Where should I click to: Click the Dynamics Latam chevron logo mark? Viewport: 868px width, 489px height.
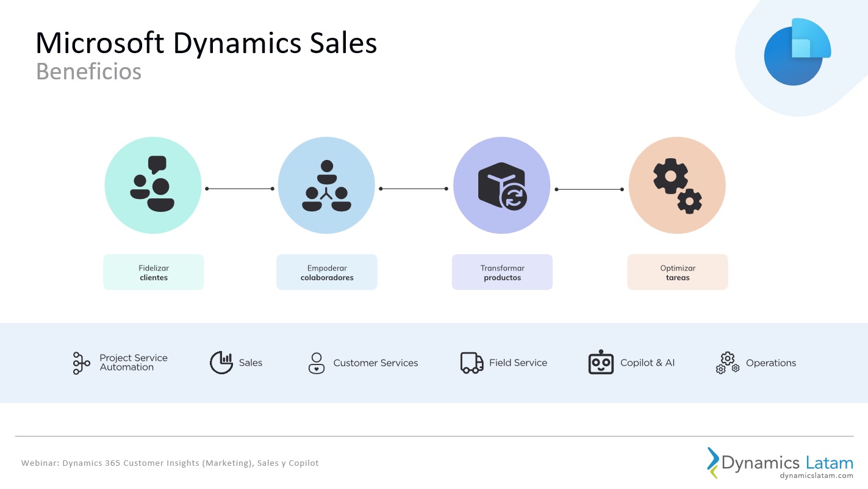click(x=713, y=463)
